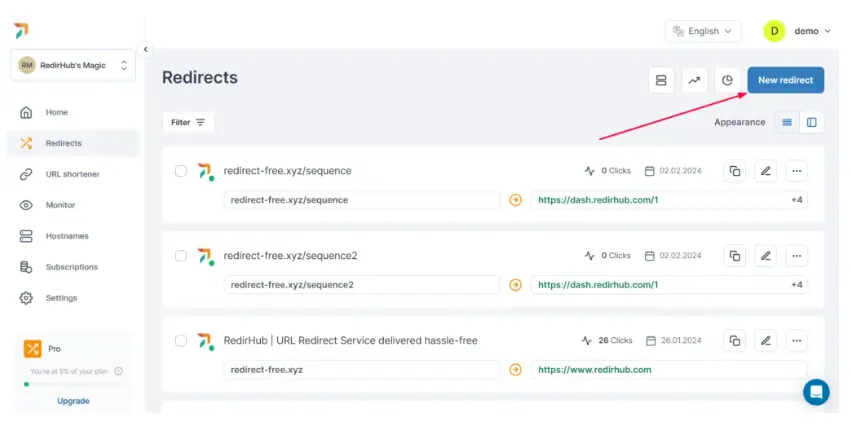The image size is (851, 427).
Task: Open the https://www.redirhub.com destination link
Action: click(594, 369)
